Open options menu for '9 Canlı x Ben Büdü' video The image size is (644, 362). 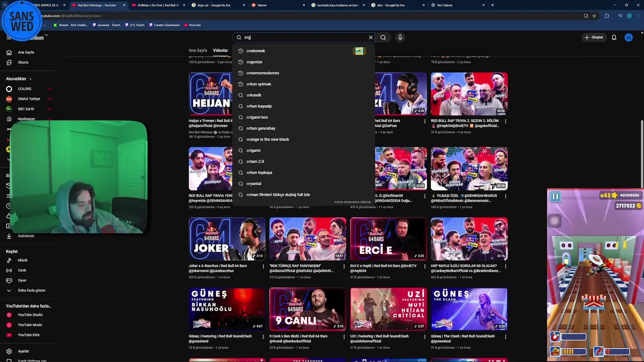(344, 337)
